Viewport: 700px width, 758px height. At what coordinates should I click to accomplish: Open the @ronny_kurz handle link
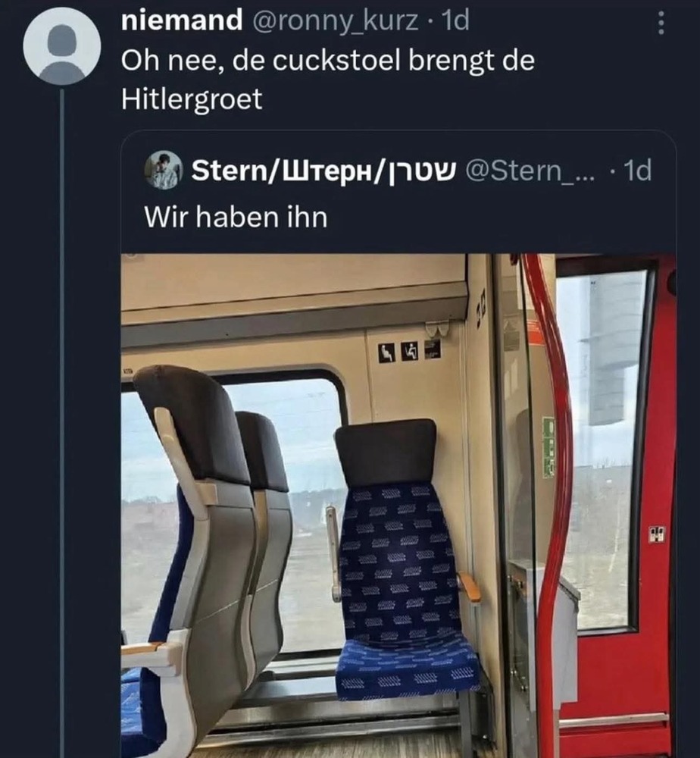coord(336,21)
